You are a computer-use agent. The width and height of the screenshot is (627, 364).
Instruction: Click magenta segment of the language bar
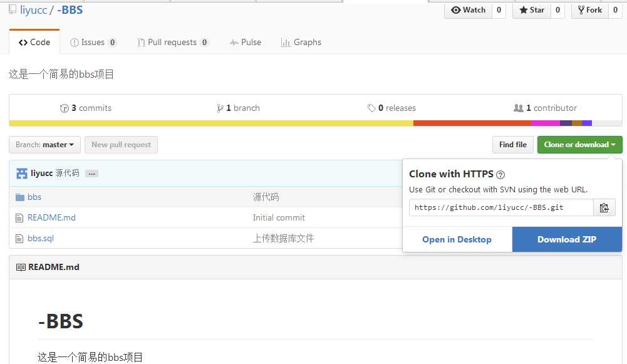tap(546, 123)
